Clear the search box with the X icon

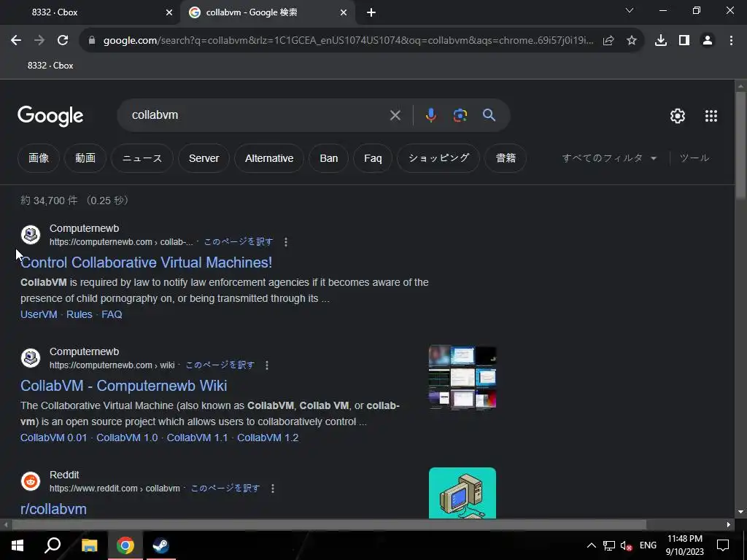395,115
